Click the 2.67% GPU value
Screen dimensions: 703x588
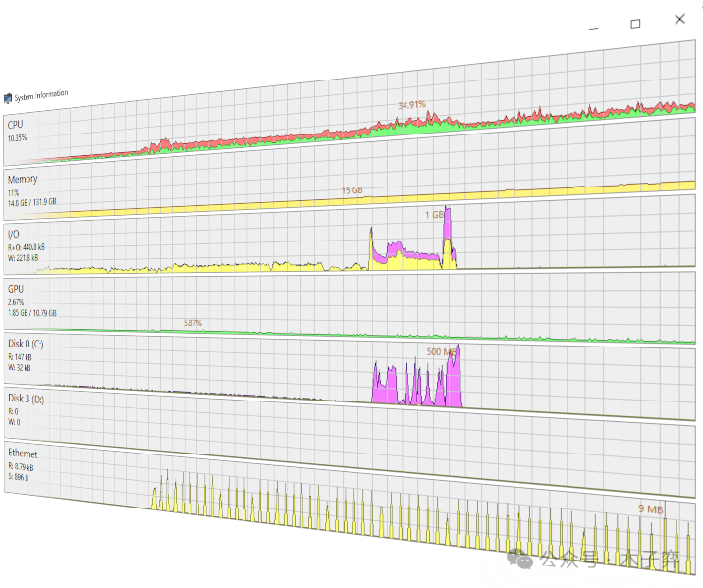[x=16, y=302]
